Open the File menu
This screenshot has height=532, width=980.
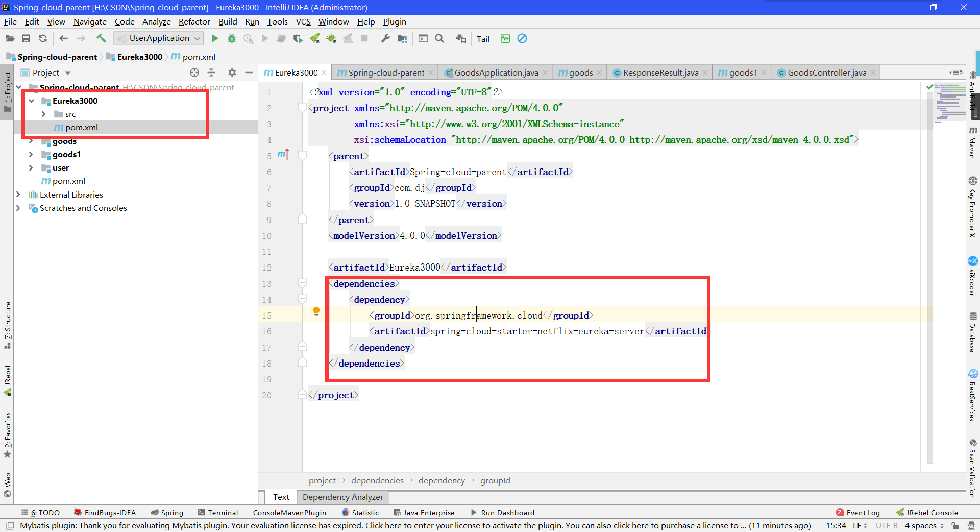click(x=10, y=21)
